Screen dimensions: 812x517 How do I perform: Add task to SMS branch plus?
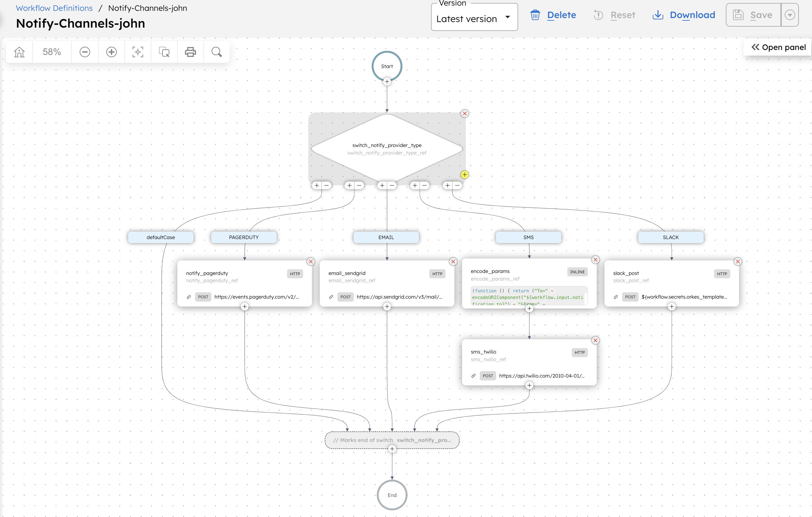click(x=415, y=185)
